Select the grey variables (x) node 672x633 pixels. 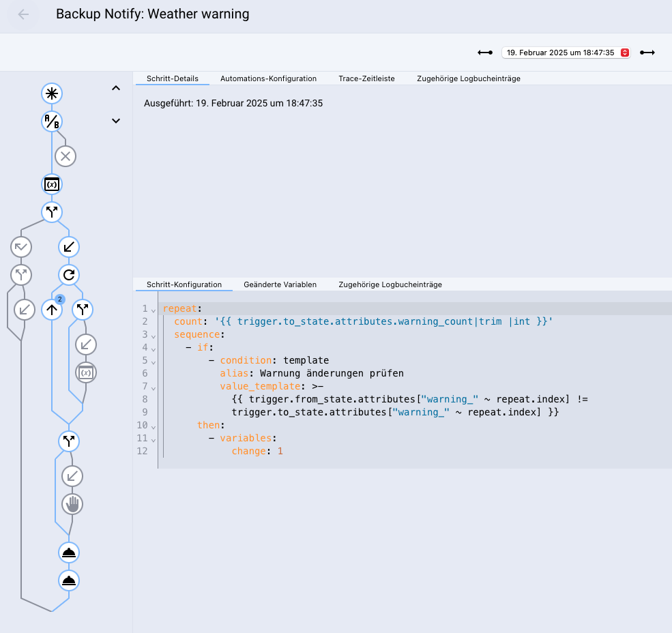coord(86,372)
